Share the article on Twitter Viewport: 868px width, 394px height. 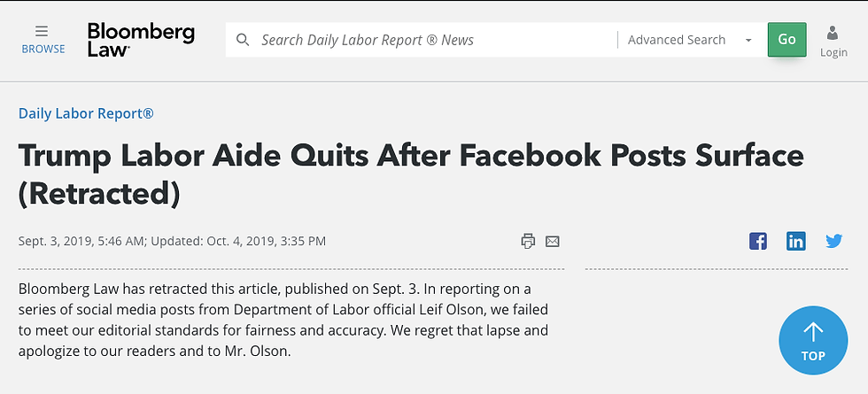(833, 241)
